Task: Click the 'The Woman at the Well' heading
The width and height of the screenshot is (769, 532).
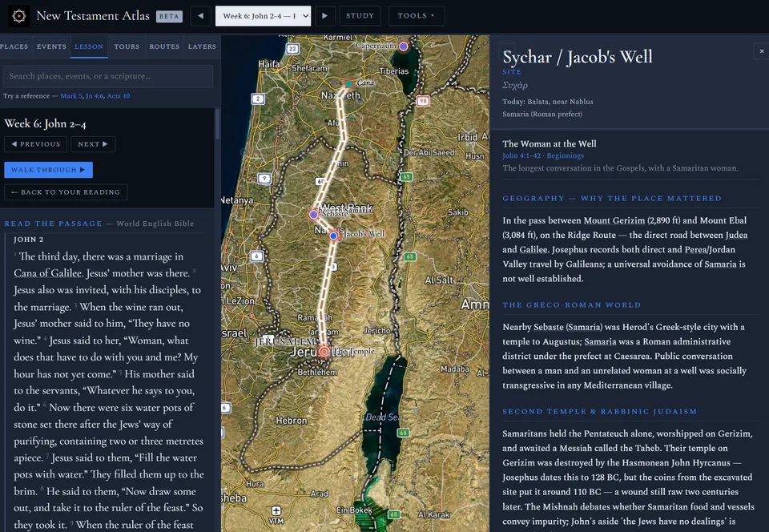Action: 550,143
